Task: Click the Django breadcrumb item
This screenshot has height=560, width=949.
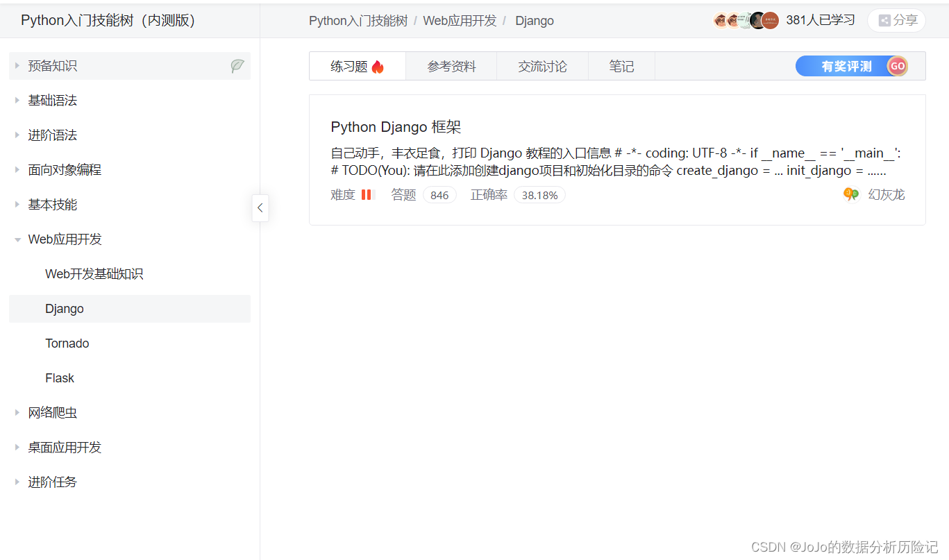Action: point(535,21)
